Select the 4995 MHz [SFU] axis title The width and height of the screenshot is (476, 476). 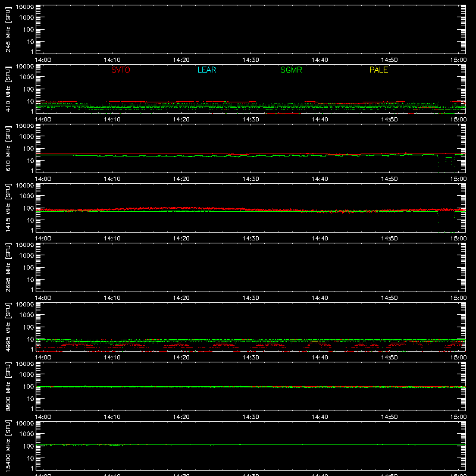[8, 327]
